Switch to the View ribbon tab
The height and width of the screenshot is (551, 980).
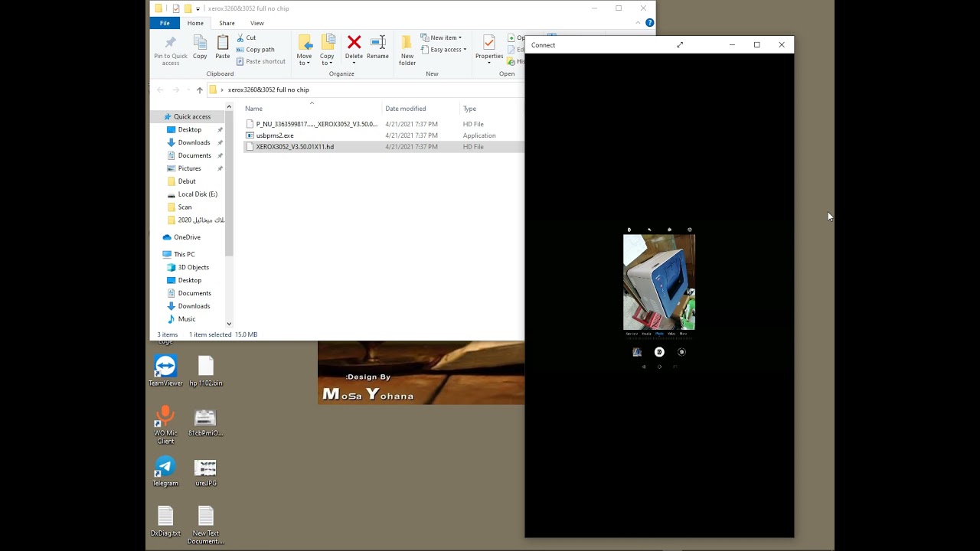257,23
